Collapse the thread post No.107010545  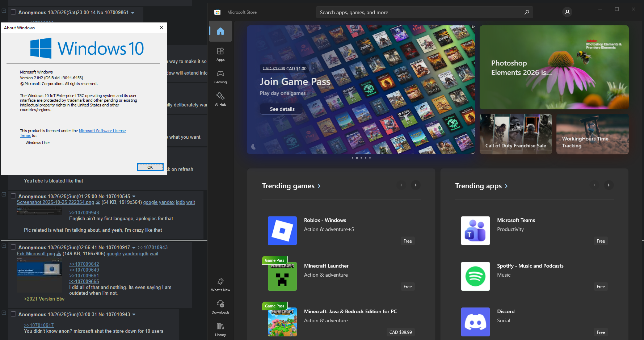pos(4,194)
